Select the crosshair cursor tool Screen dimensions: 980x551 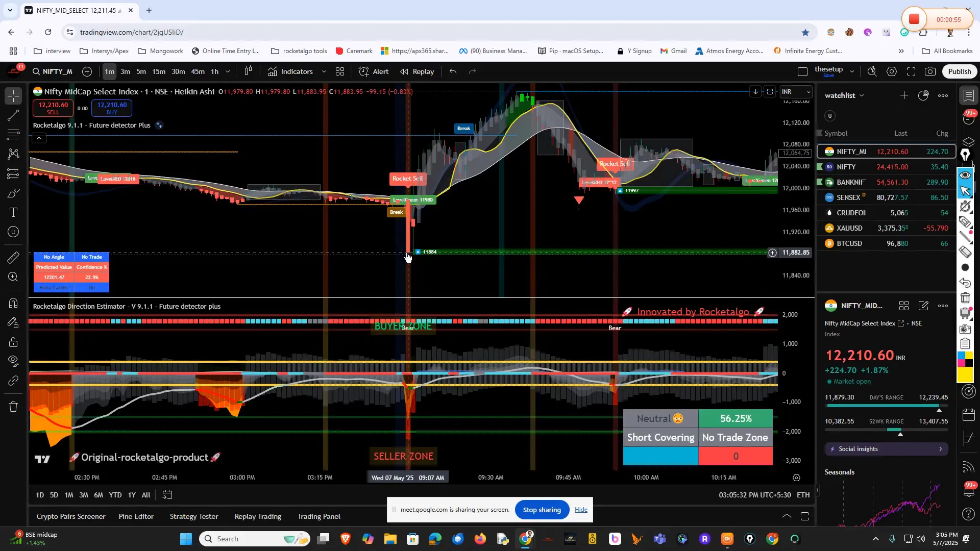coord(14,95)
